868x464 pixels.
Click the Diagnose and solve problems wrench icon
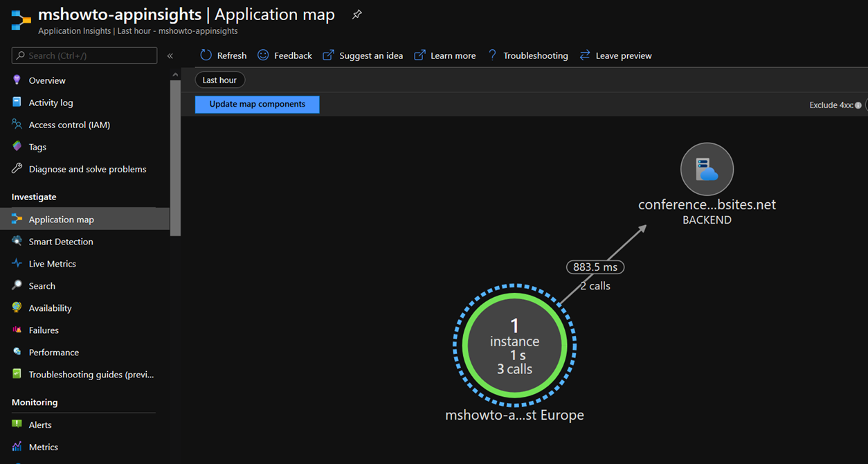click(17, 169)
